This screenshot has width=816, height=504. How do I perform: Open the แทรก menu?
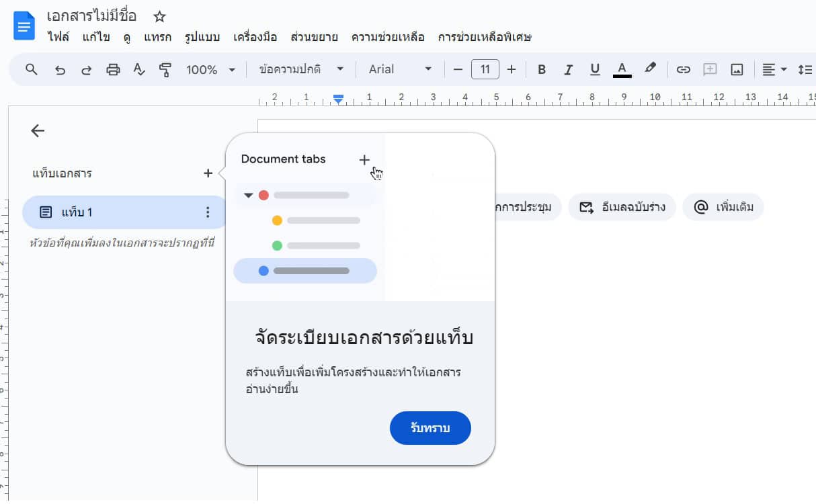(157, 37)
